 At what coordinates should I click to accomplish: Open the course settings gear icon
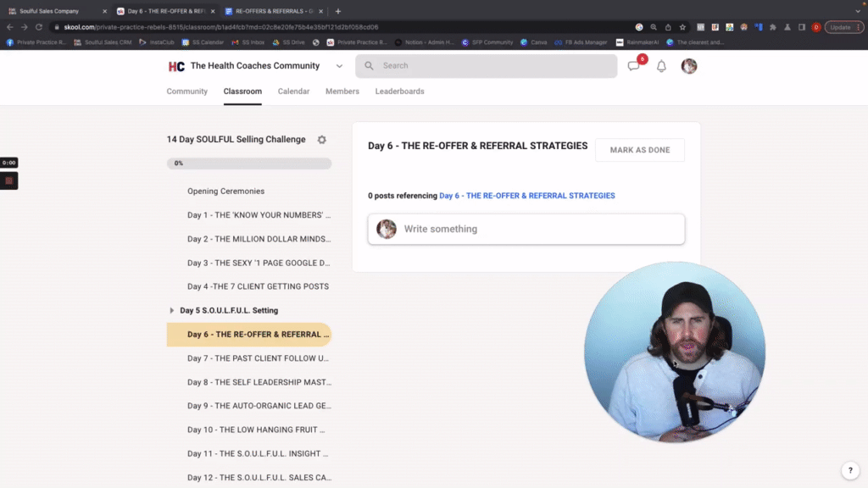coord(321,140)
